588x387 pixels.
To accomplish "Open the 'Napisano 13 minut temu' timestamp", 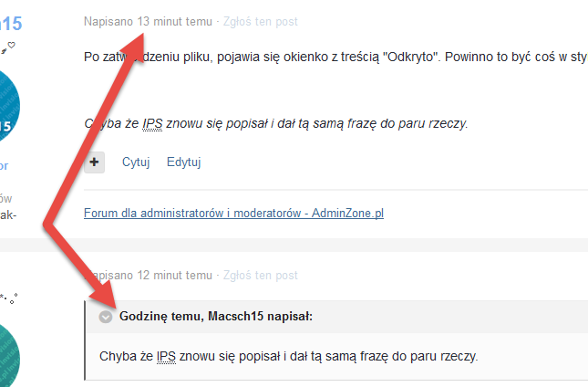I will 148,22.
